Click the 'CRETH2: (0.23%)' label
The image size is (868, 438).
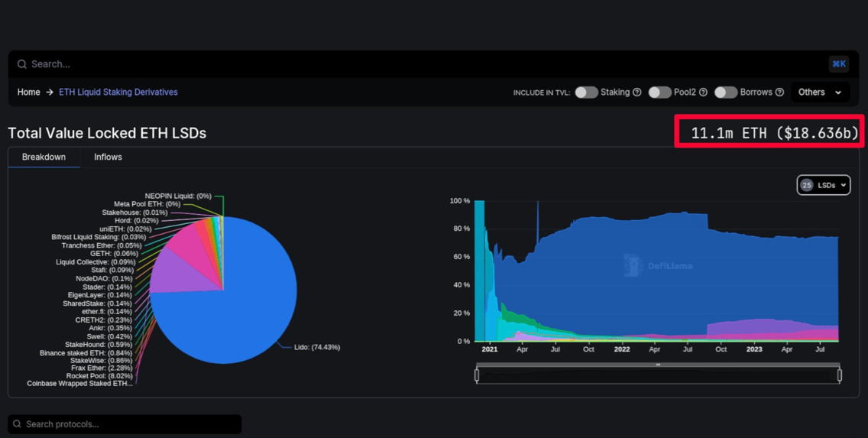[104, 320]
